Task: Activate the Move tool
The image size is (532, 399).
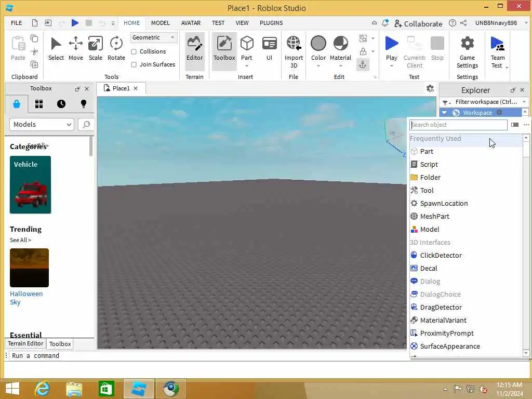Action: pos(76,49)
